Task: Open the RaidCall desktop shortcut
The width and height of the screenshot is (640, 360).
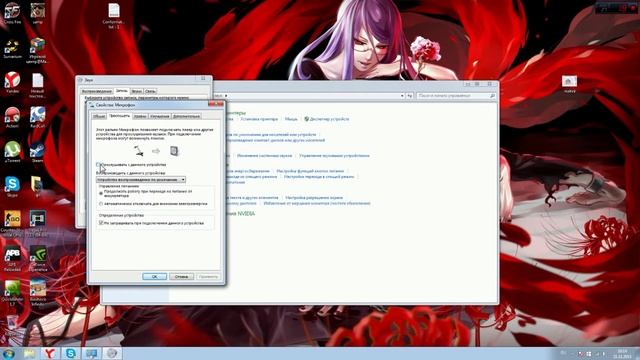Action: coord(37,117)
